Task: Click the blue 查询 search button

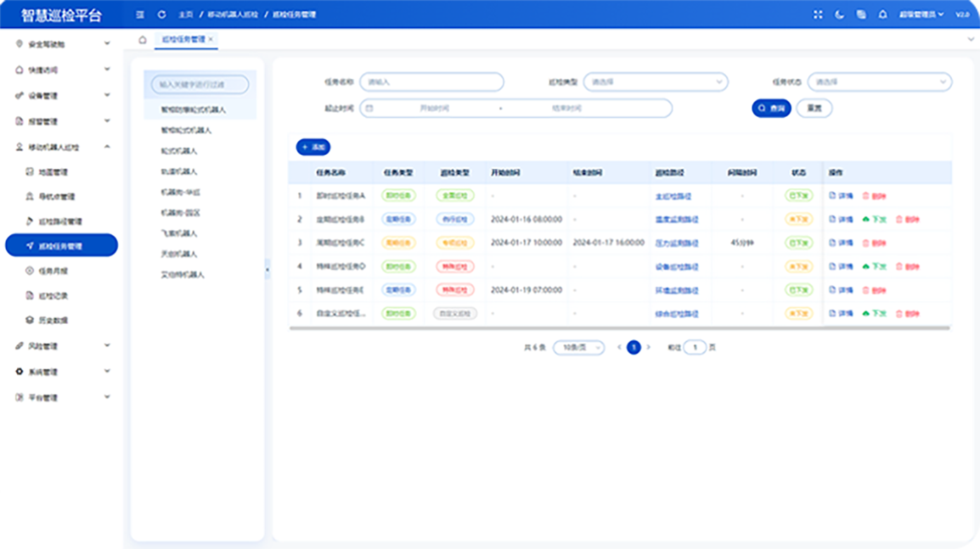Action: click(x=772, y=108)
